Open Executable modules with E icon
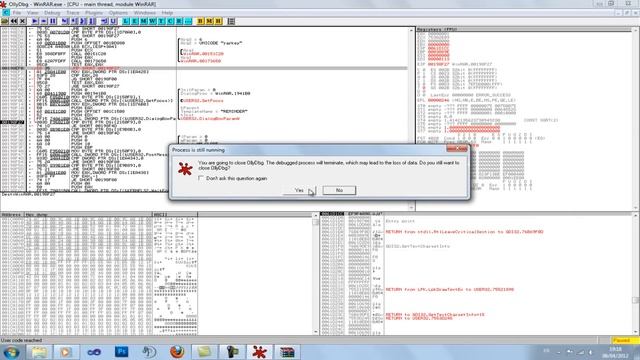 click(x=135, y=21)
